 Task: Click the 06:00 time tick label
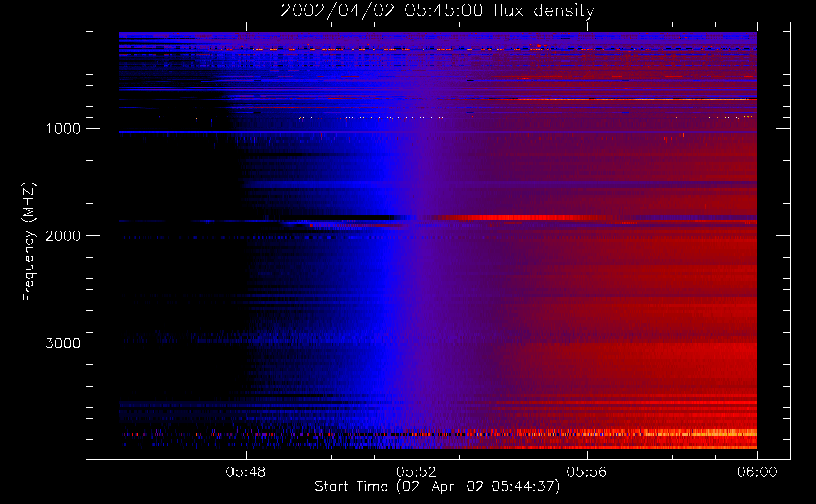(757, 472)
